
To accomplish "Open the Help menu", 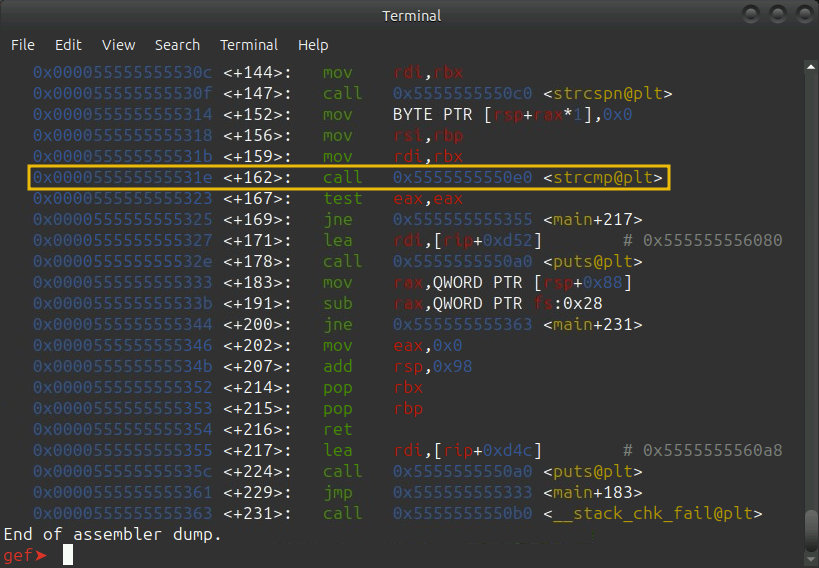I will click(x=313, y=45).
